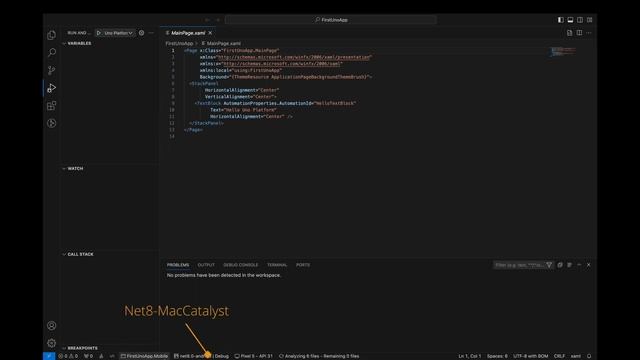This screenshot has height=360, width=640.
Task: Switch to the Problems panel tab
Action: coord(178,265)
